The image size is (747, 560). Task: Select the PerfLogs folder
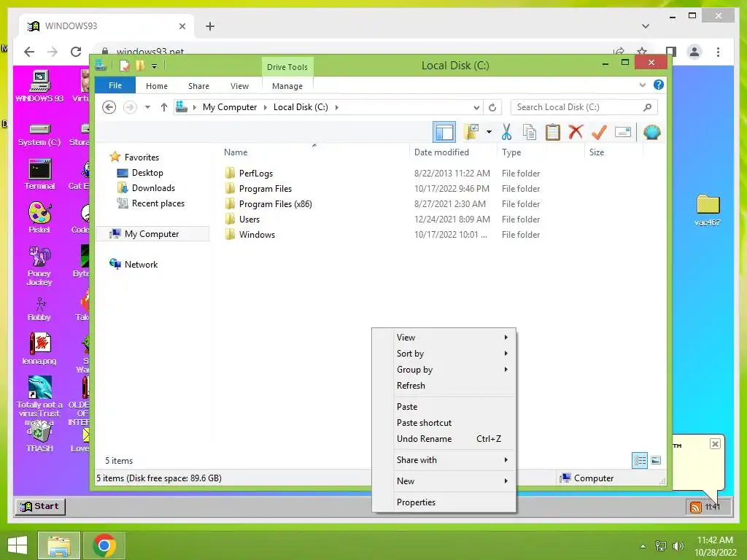coord(256,174)
